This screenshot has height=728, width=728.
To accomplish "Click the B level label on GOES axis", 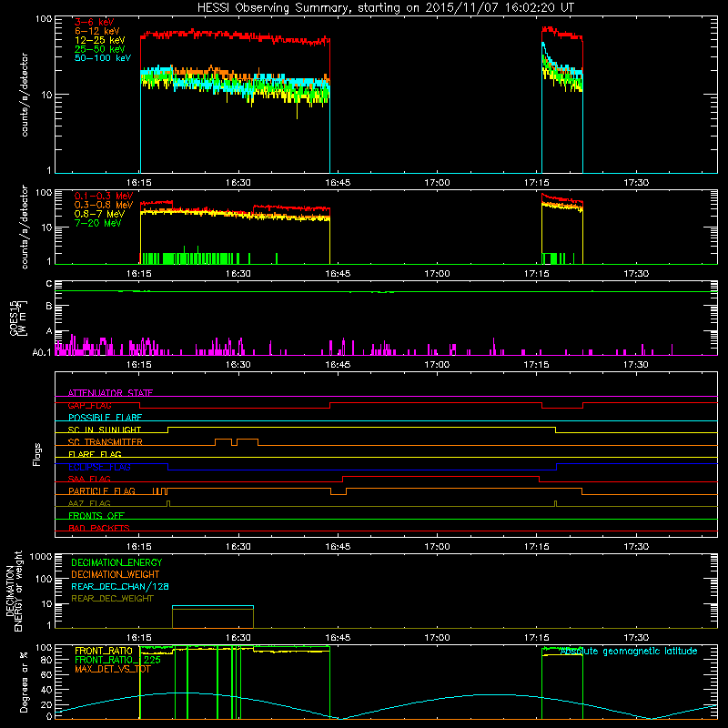I will pyautogui.click(x=49, y=307).
